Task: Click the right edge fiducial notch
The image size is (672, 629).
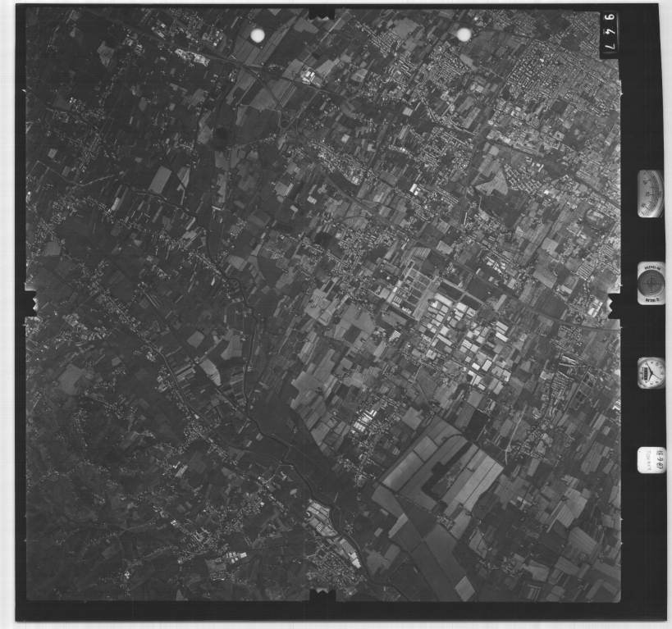Action: click(x=612, y=305)
